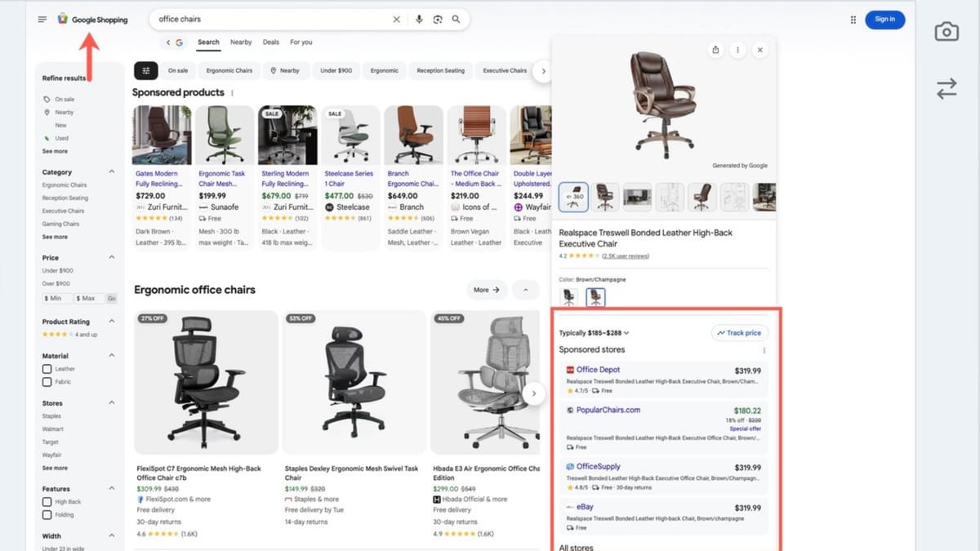Check the Folding feature checkbox
The width and height of the screenshot is (980, 551).
pyautogui.click(x=46, y=514)
